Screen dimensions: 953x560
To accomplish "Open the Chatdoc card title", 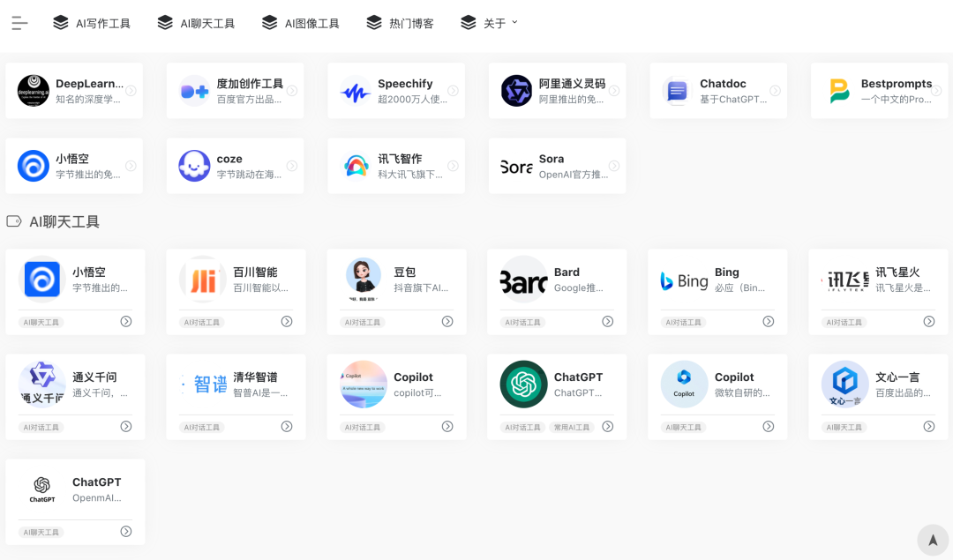I will pyautogui.click(x=724, y=84).
